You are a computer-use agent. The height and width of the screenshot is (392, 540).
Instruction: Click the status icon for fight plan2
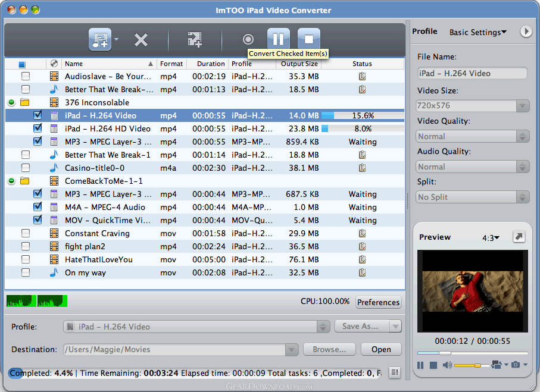point(362,246)
